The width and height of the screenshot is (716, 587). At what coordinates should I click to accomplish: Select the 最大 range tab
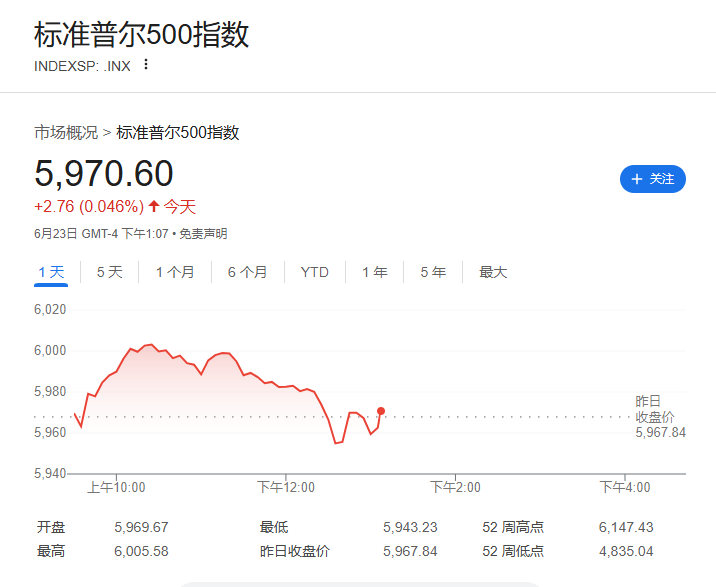click(x=493, y=272)
